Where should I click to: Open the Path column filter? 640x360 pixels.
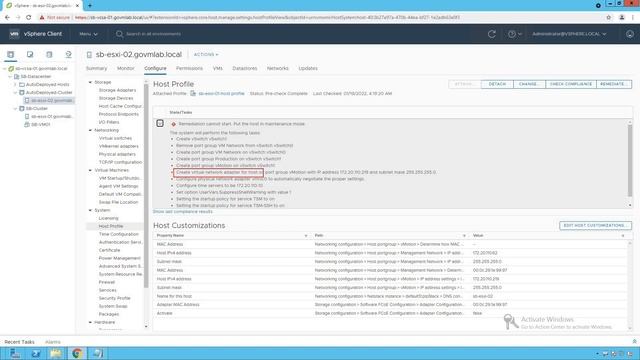[464, 236]
